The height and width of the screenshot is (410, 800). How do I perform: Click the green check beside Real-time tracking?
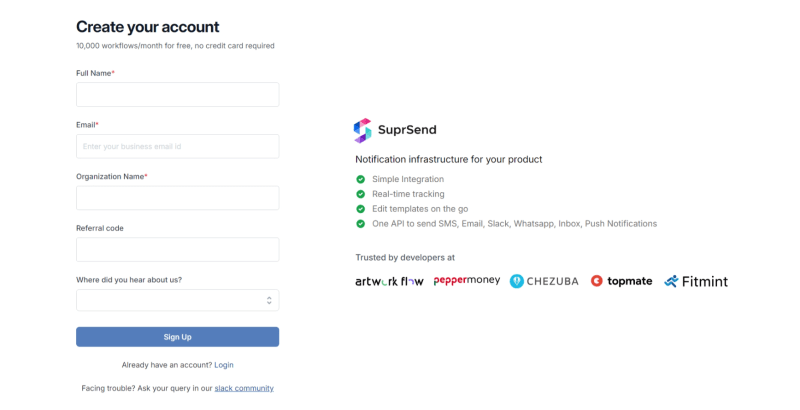point(361,194)
